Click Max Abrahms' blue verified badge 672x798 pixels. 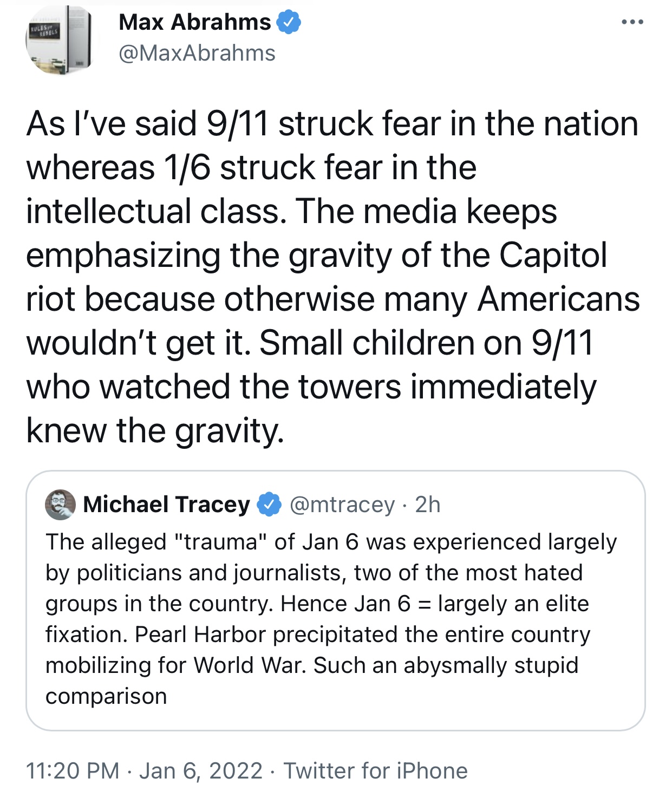pos(289,23)
